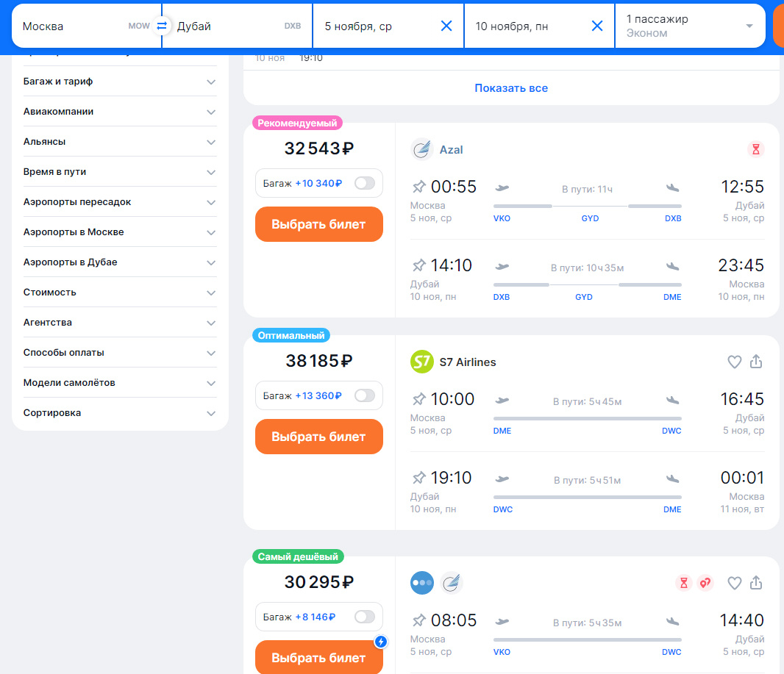Pin the 10:00 Moscow departure flight
The height and width of the screenshot is (674, 784).
418,399
